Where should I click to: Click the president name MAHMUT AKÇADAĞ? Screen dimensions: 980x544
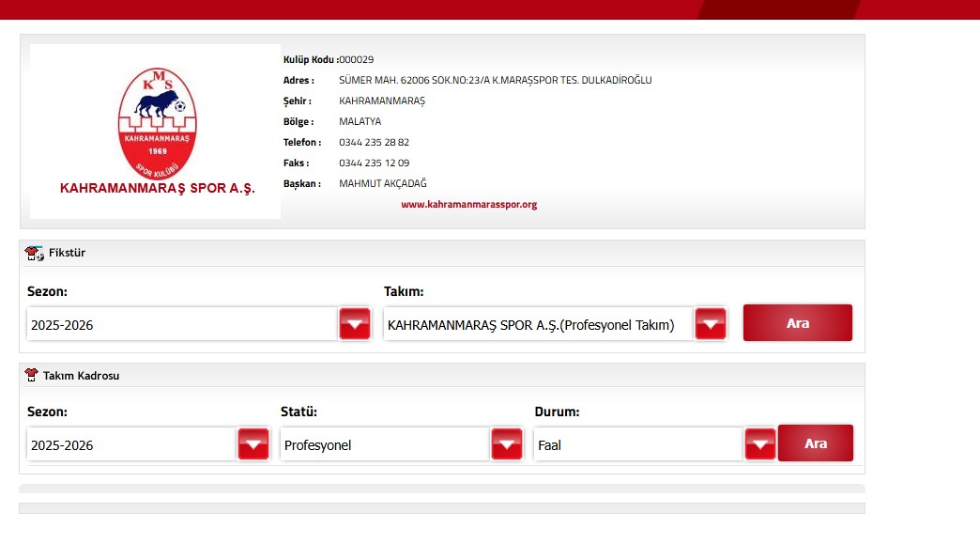pos(382,183)
